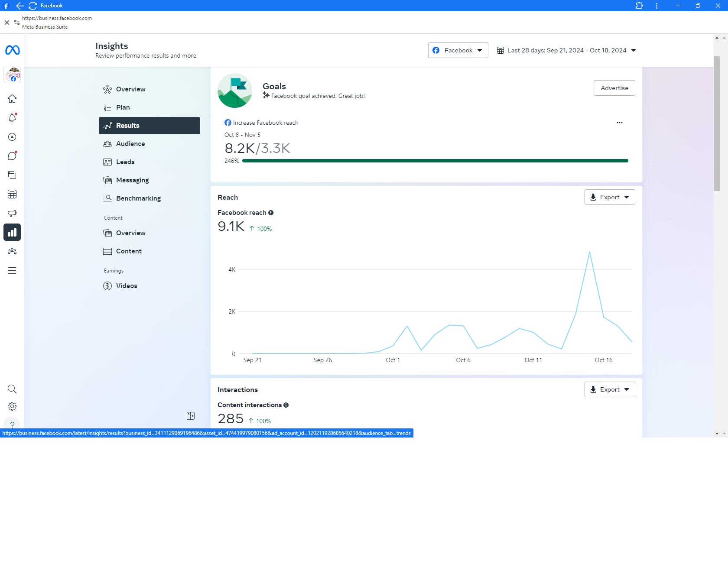The image size is (728, 564).
Task: Click the address bar URL text
Action: tap(57, 18)
